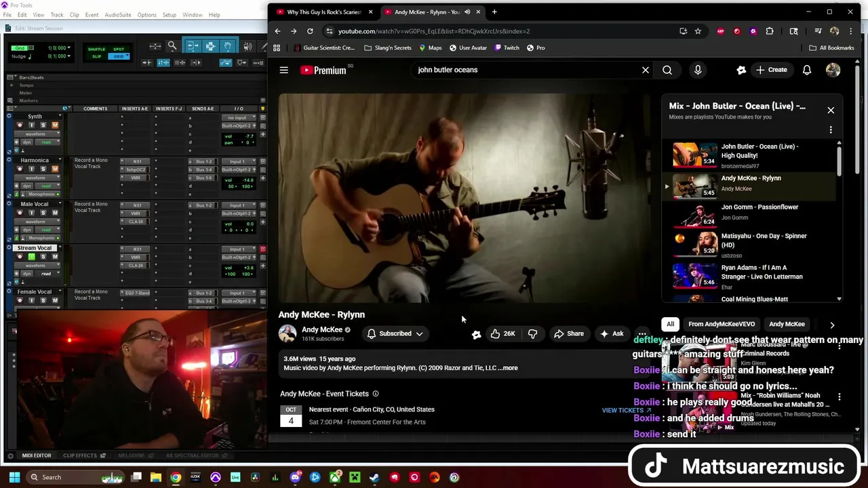Switch to 'Why This Guy Is Rock's Scariest' tab
868x488 pixels.
coord(323,12)
